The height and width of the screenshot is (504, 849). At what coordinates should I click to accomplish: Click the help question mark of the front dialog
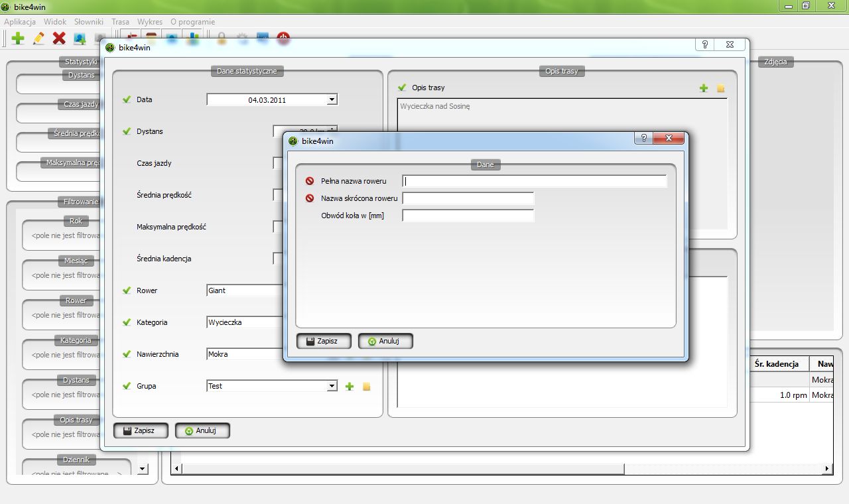(x=643, y=138)
